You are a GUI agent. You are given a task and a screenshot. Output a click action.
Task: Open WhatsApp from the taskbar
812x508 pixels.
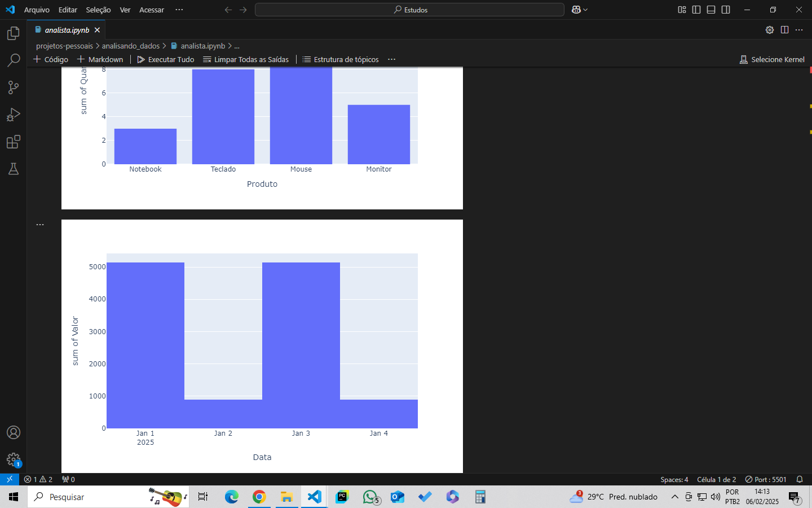tap(370, 497)
